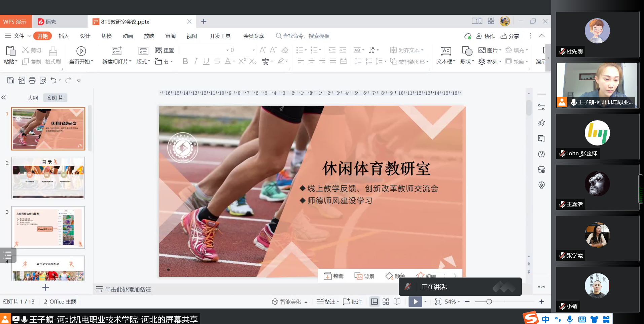Start slideshow from current page (当页开始)
Image resolution: width=644 pixels, height=324 pixels.
[x=81, y=55]
